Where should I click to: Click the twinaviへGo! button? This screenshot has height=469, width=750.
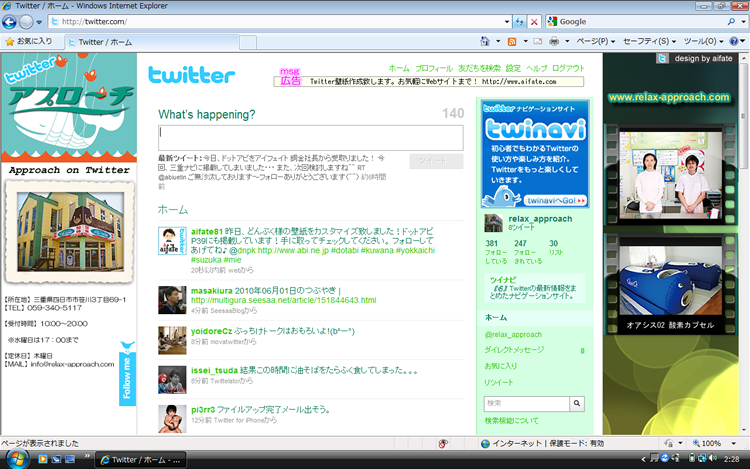click(555, 200)
